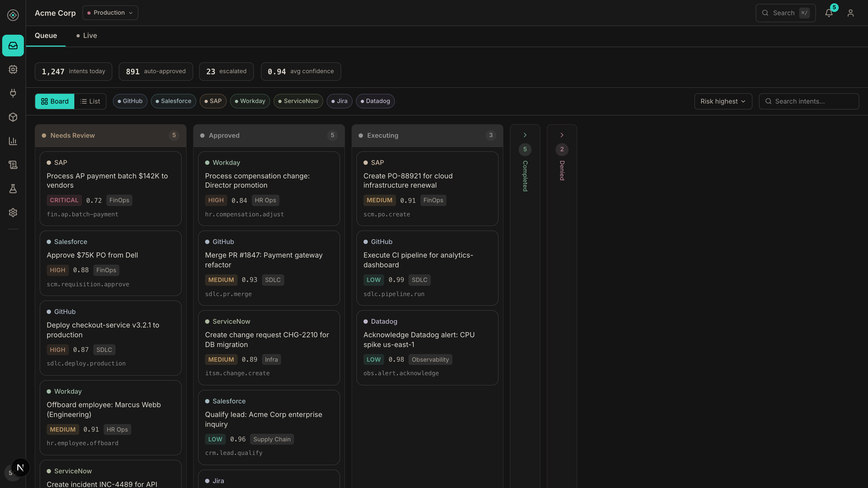Open the Deploy checkout-service v3.2.1 card
Viewport: 868px width, 488px height.
(110, 338)
